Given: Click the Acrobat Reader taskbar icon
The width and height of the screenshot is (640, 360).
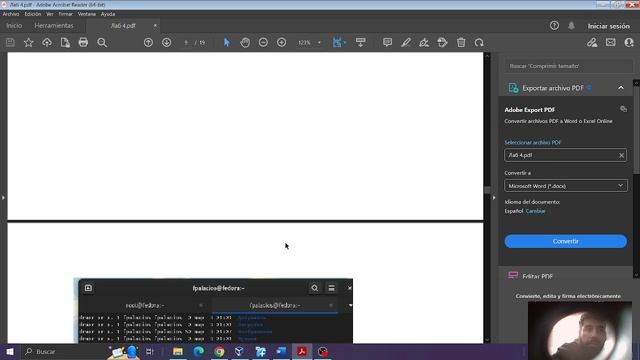Looking at the screenshot, I should 302,351.
